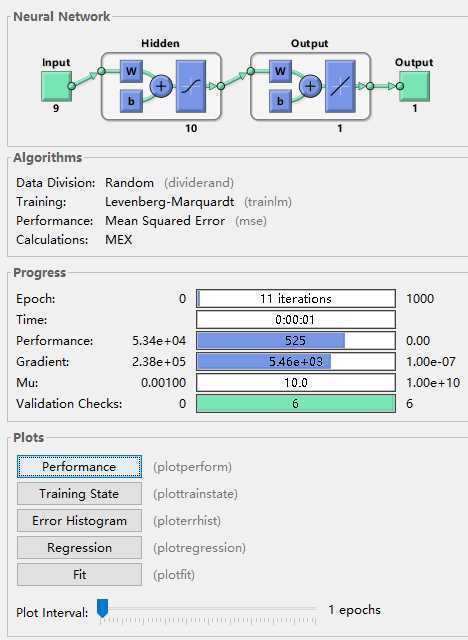Screen dimensions: 468x640
Task: Show the Error Histogram plot
Action: pos(80,520)
